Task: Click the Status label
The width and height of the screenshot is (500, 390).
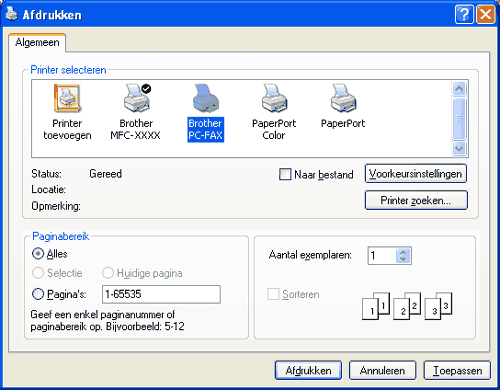Action: (x=46, y=174)
